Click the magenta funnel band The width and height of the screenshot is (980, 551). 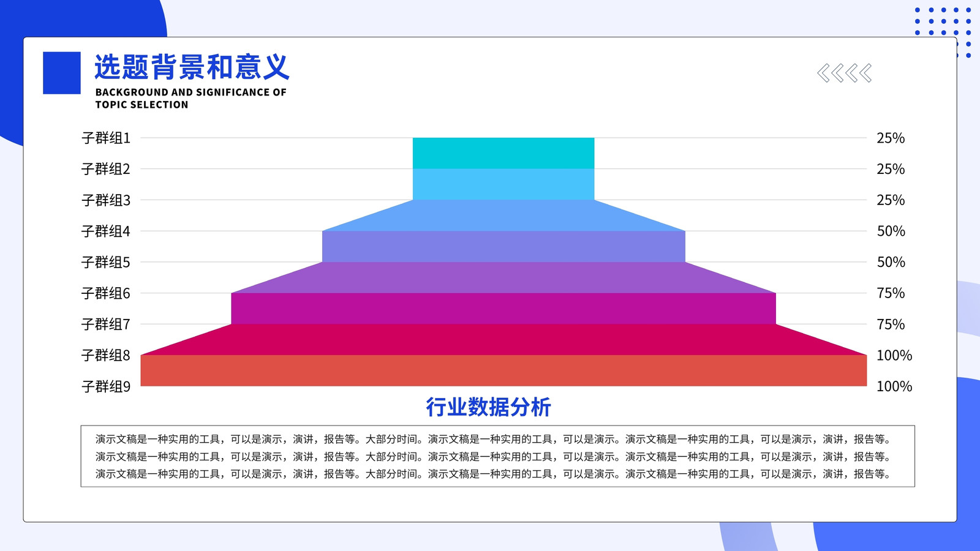click(503, 309)
